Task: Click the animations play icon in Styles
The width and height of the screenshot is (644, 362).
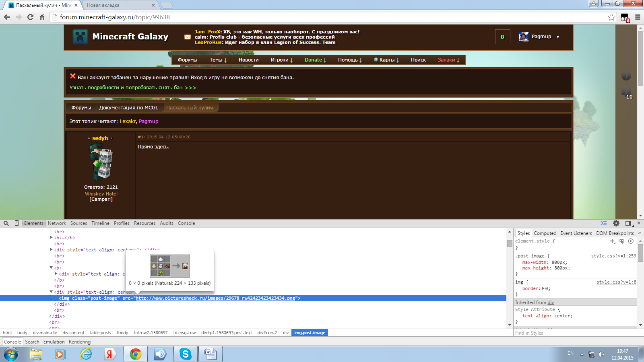Action: coord(631,241)
